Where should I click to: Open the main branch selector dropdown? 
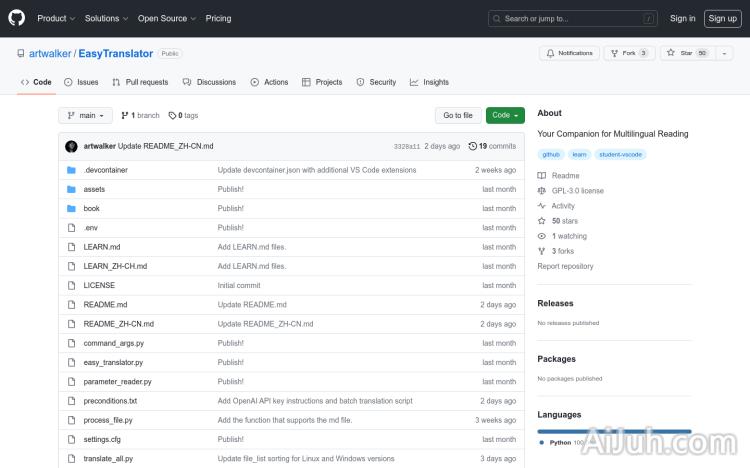tap(85, 115)
